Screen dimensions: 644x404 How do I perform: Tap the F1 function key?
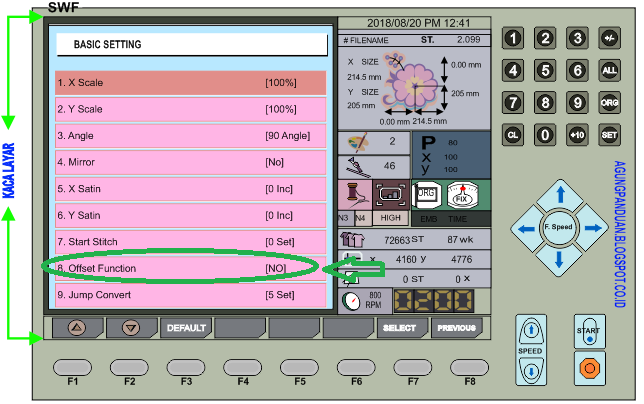72,367
